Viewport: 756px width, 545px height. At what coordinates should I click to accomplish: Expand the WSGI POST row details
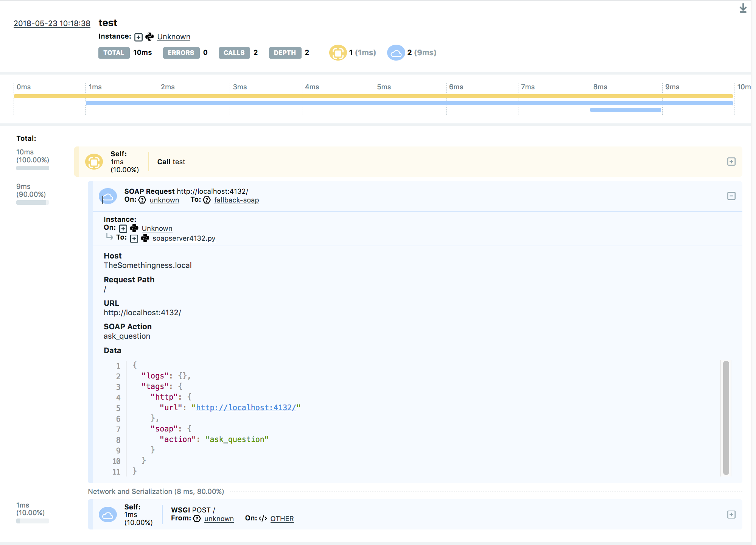click(731, 514)
